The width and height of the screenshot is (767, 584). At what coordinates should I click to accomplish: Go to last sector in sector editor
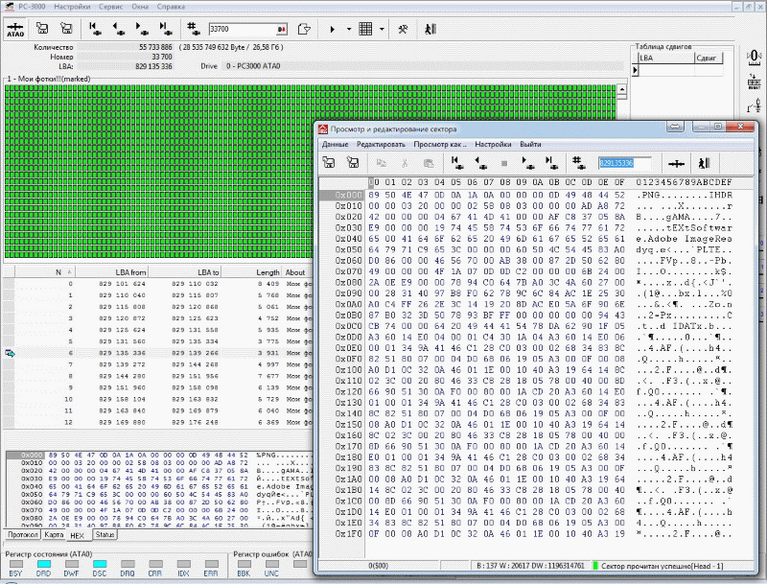click(551, 162)
